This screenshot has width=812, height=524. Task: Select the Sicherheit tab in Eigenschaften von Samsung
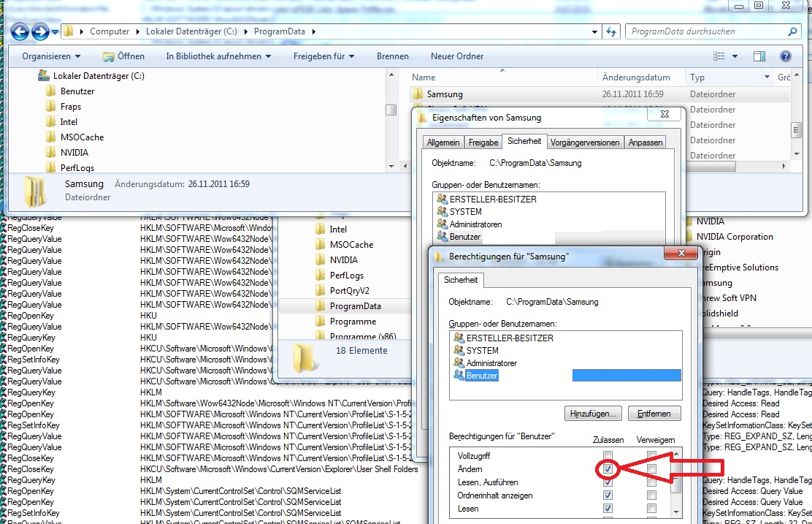(524, 141)
